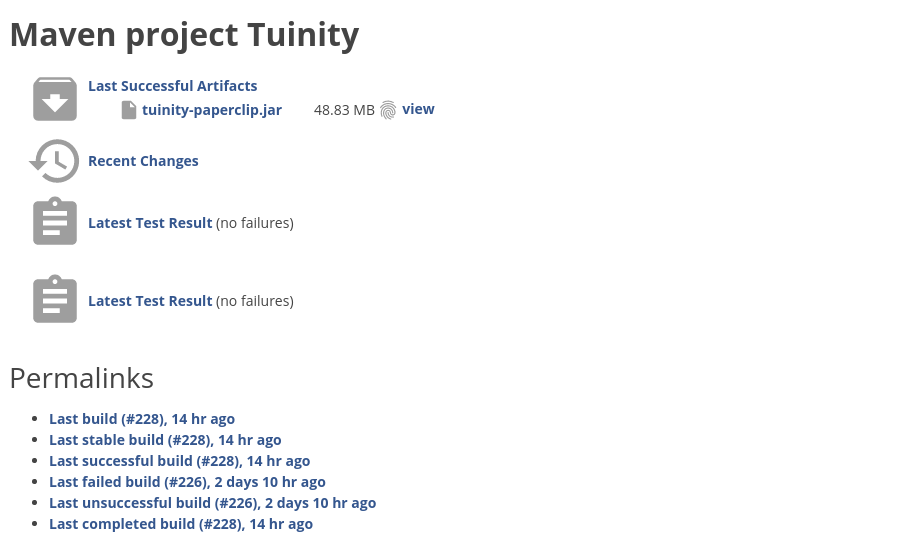This screenshot has width=918, height=550.
Task: Click the Last Successful Artifacts download box icon
Action: point(55,99)
